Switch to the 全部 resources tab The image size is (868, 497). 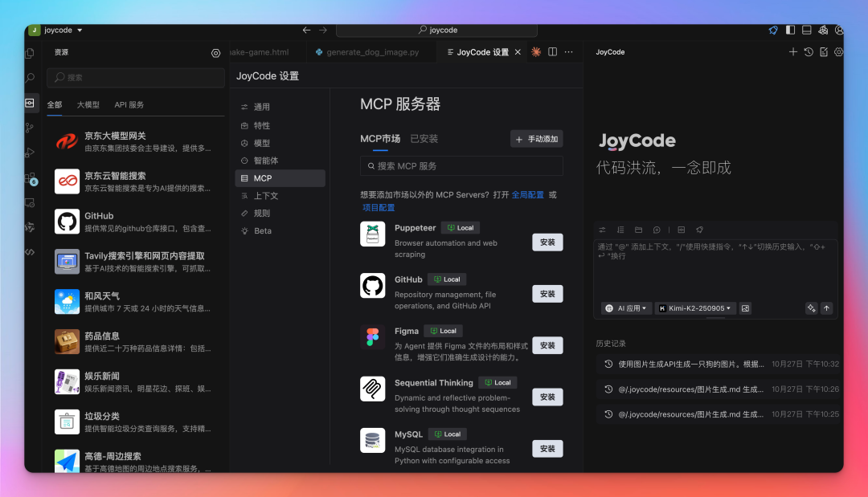coord(55,105)
